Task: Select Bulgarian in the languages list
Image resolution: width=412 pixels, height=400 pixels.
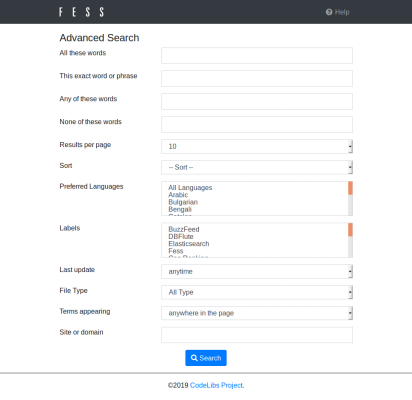Action: point(183,202)
